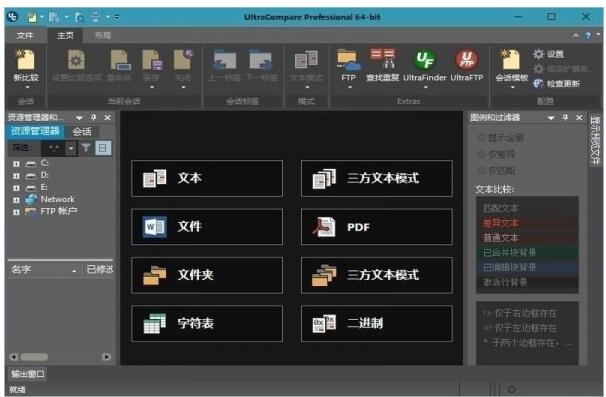The width and height of the screenshot is (606, 397).
Task: Click the explorer horizontal scrollbar right arrow
Action: pos(106,357)
